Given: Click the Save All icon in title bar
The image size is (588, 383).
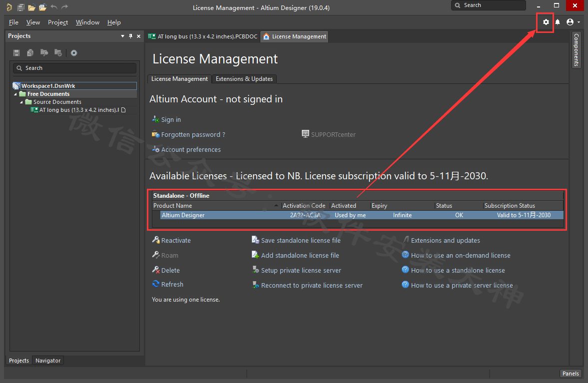Looking at the screenshot, I should click(21, 7).
